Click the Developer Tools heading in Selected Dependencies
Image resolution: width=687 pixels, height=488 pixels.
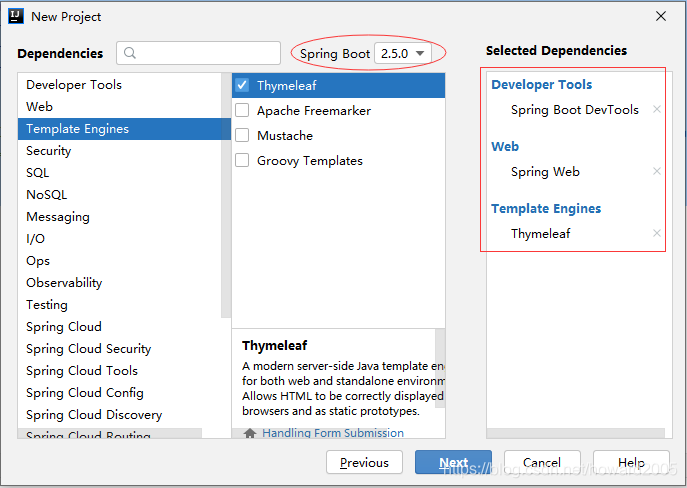(542, 85)
